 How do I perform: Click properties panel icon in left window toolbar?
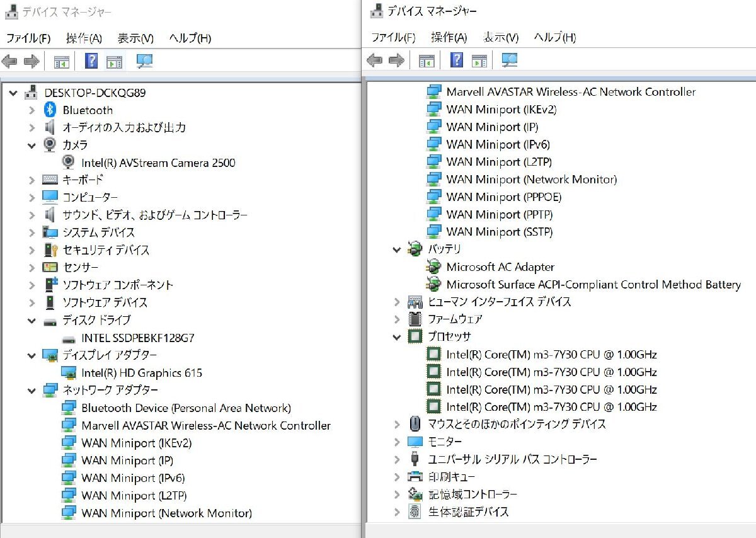tap(114, 61)
